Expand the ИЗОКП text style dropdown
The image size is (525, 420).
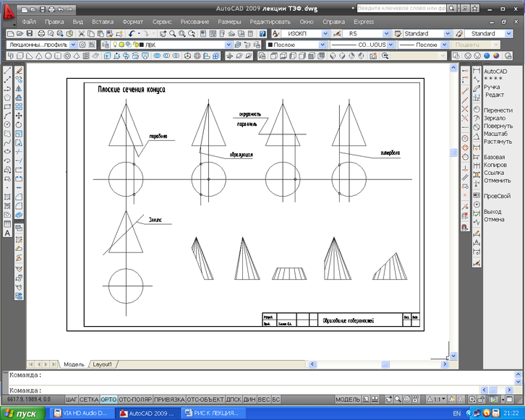325,34
